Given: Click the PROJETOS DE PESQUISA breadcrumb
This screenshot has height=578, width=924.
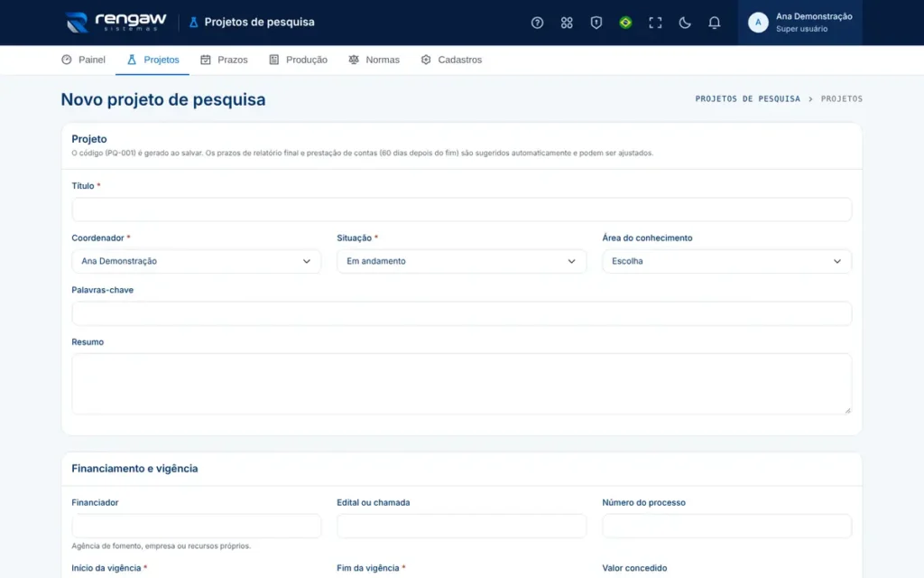Looking at the screenshot, I should 747,98.
